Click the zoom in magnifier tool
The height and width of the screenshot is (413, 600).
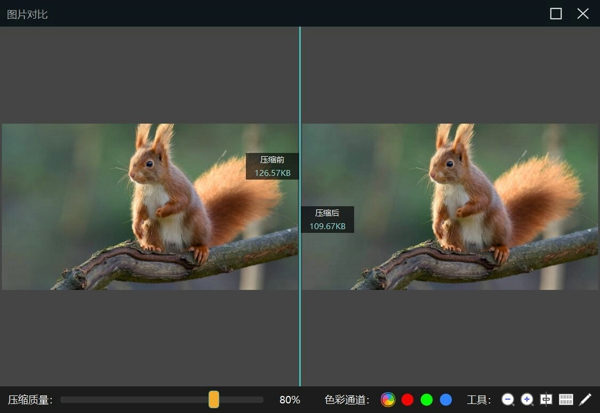(527, 400)
